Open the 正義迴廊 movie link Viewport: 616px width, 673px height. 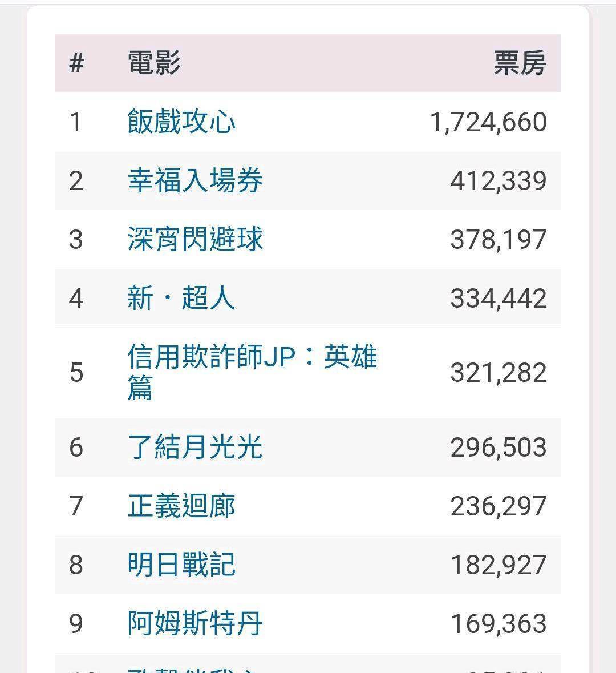181,506
